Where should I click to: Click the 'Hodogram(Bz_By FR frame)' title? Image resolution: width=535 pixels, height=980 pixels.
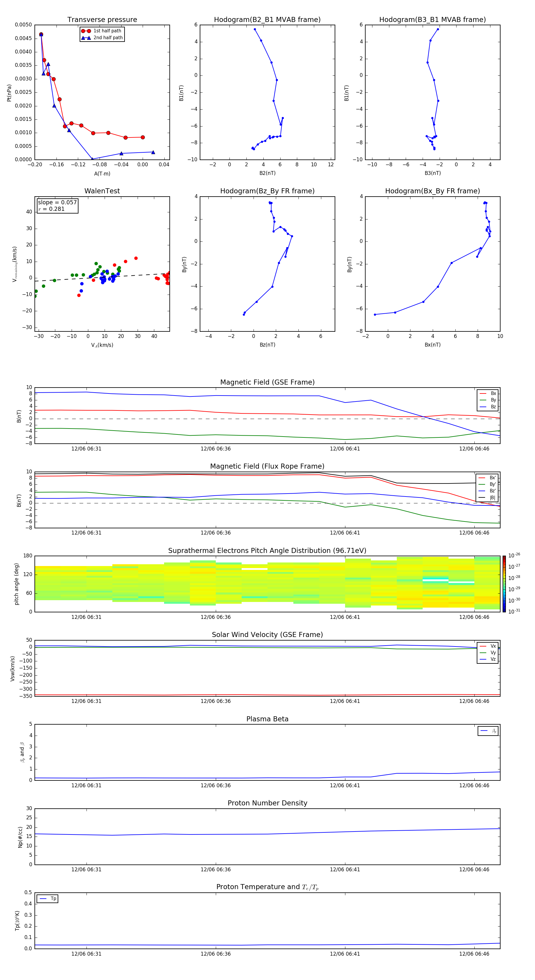pyautogui.click(x=267, y=191)
